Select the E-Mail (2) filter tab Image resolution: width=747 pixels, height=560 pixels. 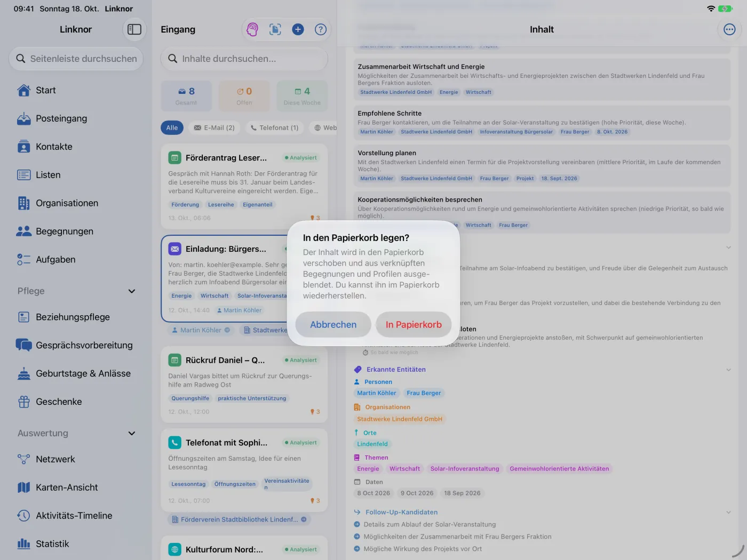coord(214,128)
